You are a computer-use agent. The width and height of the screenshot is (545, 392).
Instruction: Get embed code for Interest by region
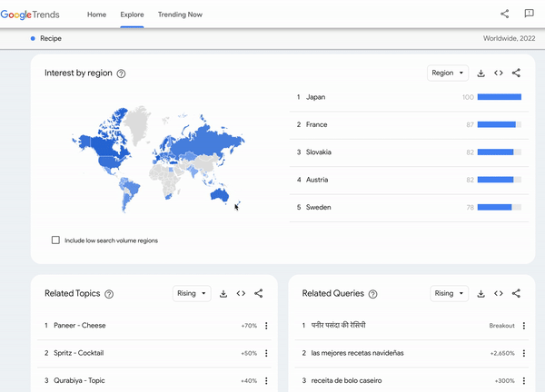coord(499,73)
